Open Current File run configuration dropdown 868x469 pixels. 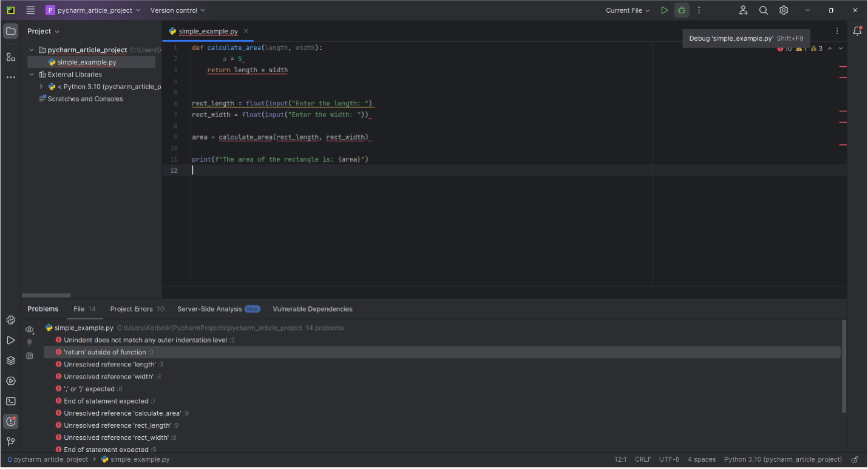coord(628,10)
